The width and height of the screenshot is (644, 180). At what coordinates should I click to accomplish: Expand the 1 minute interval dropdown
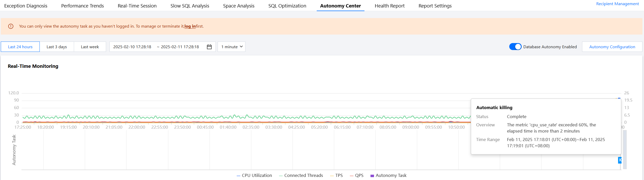(232, 47)
